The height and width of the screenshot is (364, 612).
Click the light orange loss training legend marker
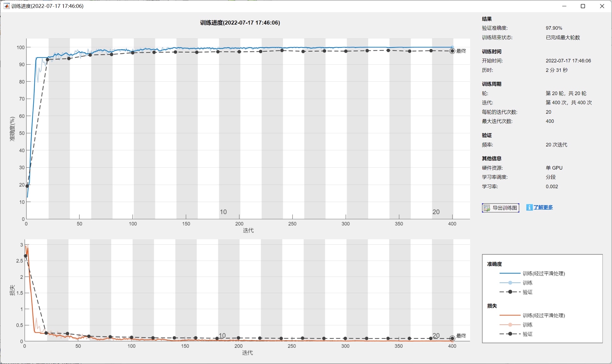510,325
